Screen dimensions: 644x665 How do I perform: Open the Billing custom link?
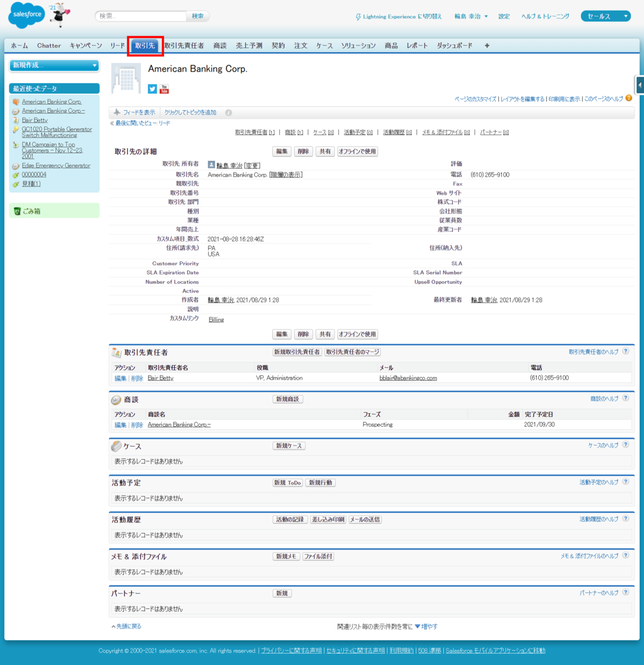point(216,320)
